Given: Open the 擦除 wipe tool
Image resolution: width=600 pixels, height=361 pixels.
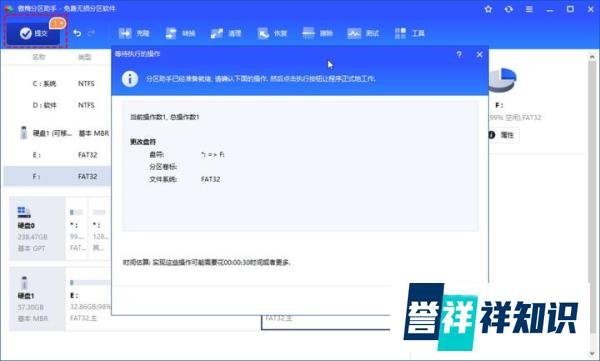Looking at the screenshot, I should tap(317, 33).
